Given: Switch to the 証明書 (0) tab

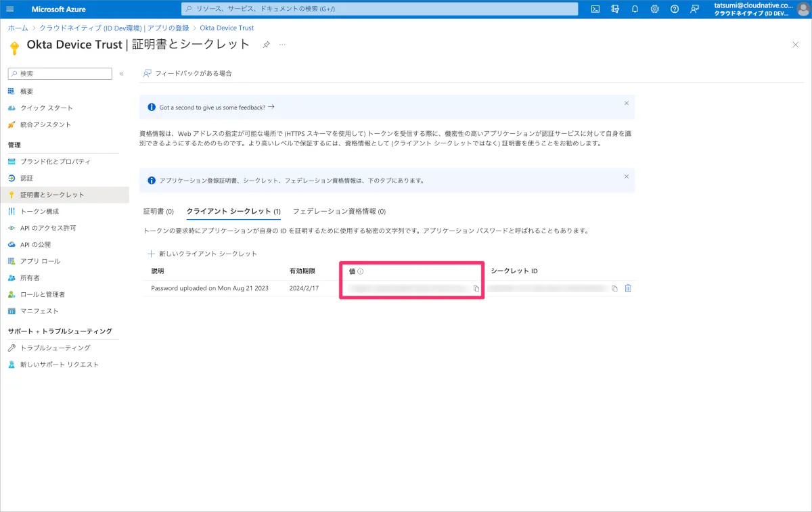Looking at the screenshot, I should [158, 211].
